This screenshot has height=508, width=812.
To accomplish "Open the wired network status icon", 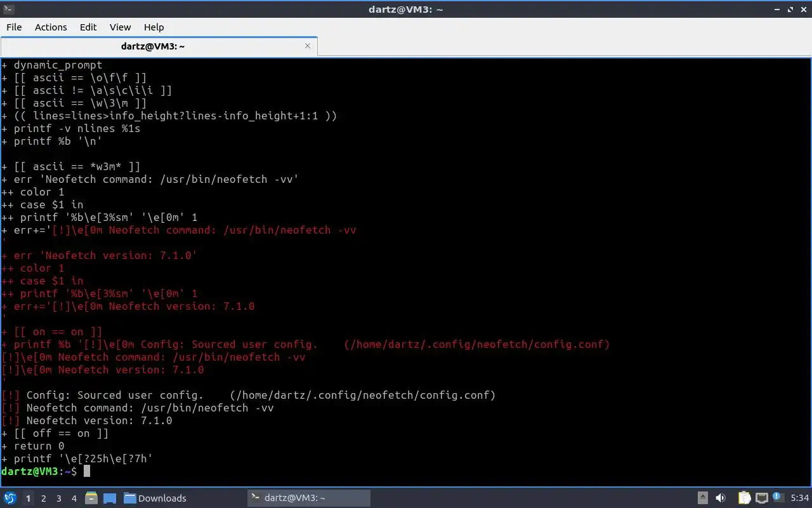I will pos(761,498).
